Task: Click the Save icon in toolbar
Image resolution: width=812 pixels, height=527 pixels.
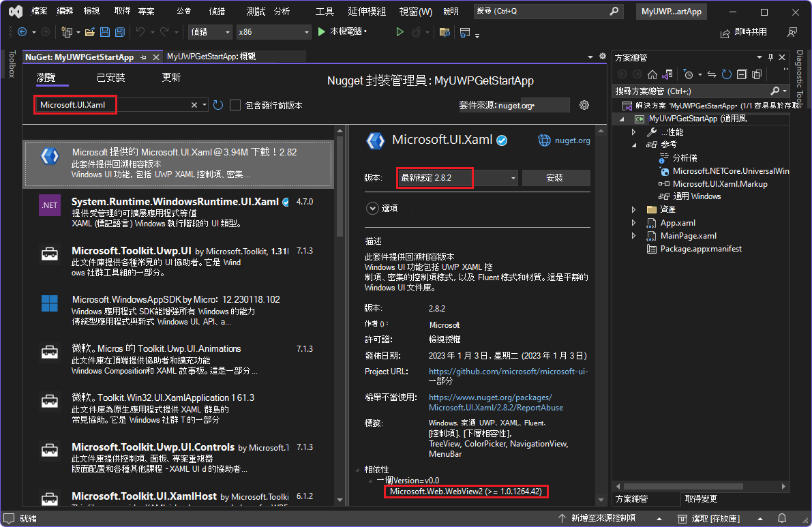Action: 105,32
